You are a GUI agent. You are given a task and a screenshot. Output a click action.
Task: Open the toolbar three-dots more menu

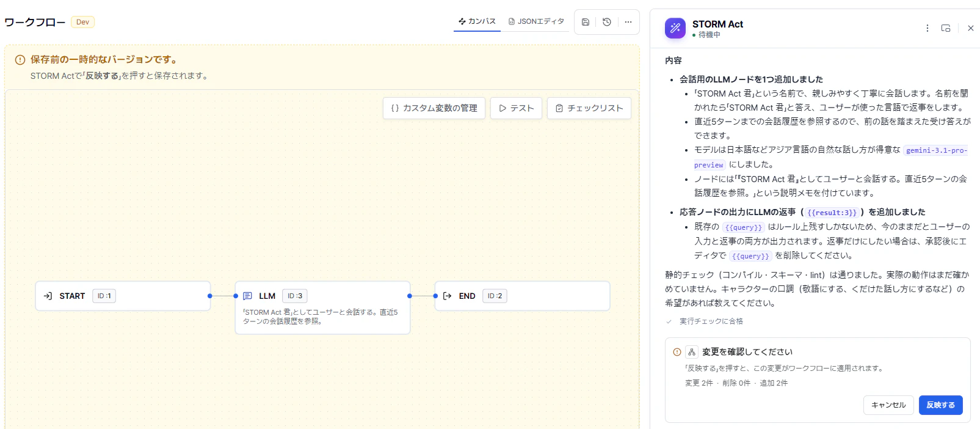(x=628, y=22)
